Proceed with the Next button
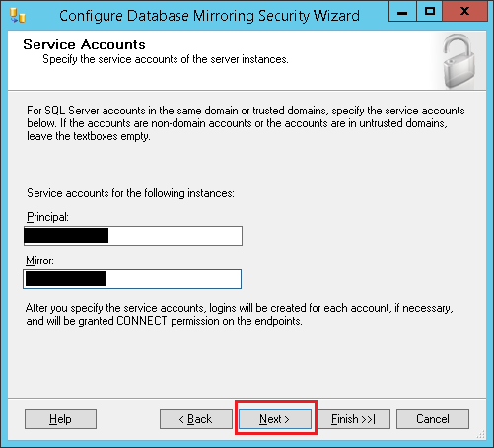 [x=275, y=419]
